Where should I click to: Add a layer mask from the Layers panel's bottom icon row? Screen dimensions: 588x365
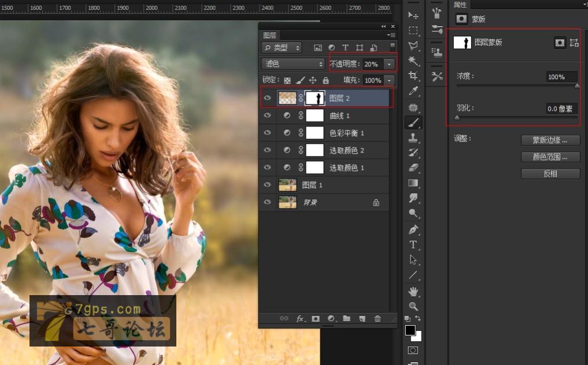coord(316,319)
